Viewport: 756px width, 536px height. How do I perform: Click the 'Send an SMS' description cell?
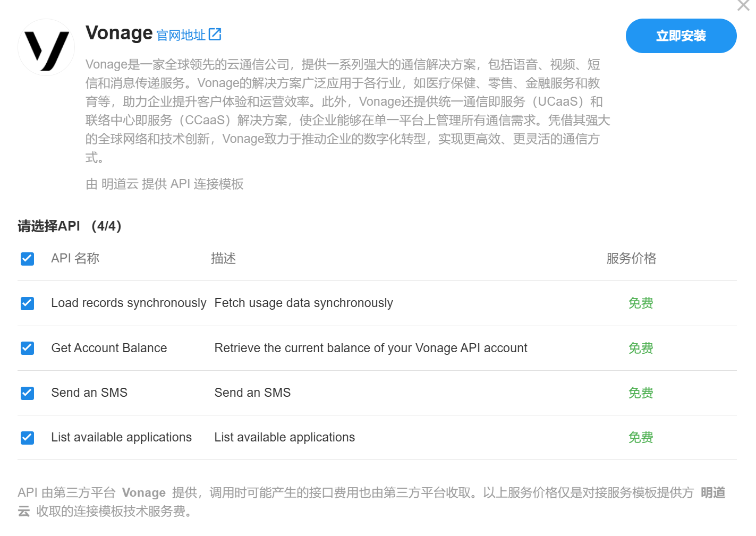252,393
